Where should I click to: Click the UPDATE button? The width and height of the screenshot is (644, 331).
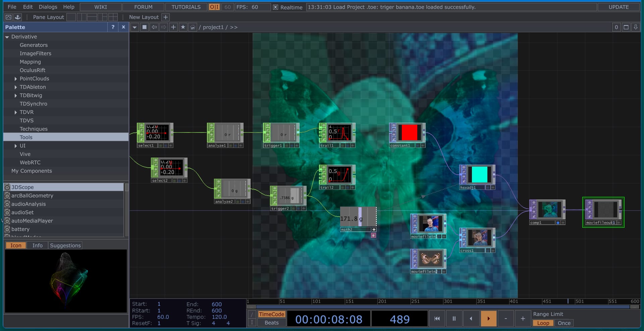(619, 7)
